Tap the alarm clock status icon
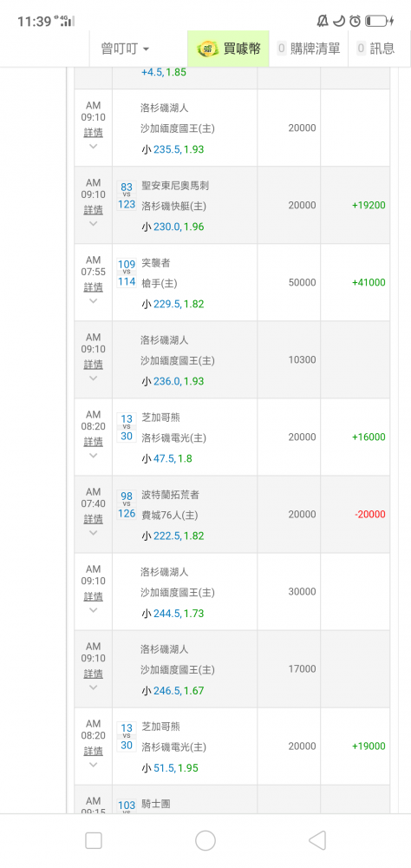The width and height of the screenshot is (411, 868). tap(355, 21)
